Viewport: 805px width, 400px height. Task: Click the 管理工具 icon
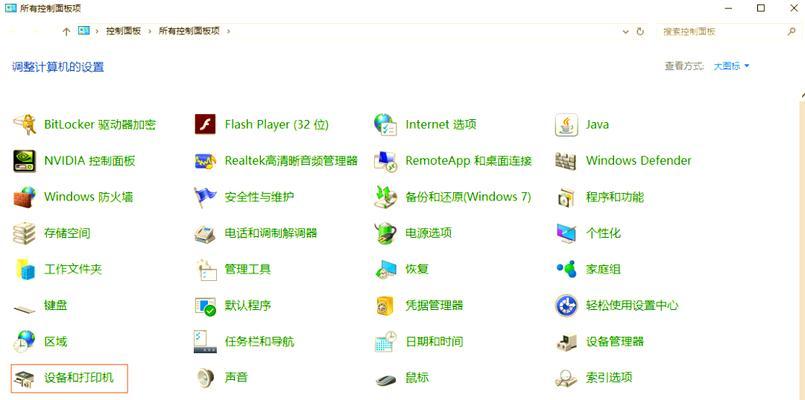pos(206,270)
